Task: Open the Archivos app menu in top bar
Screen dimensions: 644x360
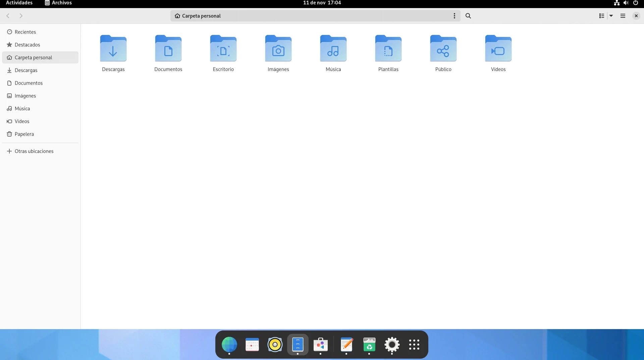Action: coord(58,3)
